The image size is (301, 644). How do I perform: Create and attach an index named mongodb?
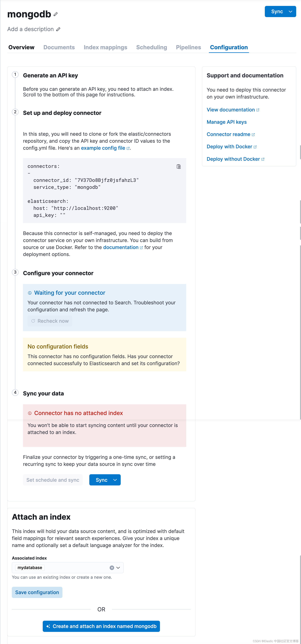(101, 626)
